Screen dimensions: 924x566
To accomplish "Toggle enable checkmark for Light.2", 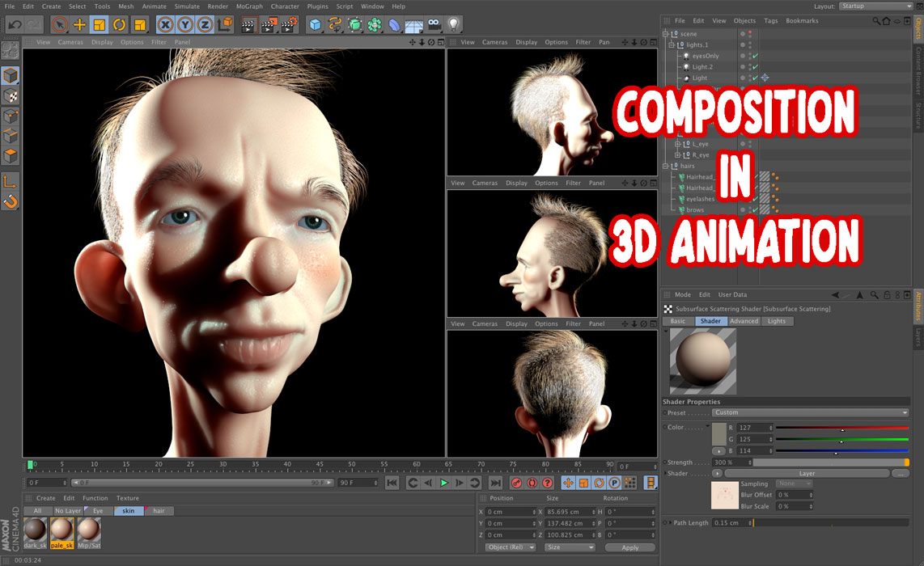I will click(x=755, y=67).
